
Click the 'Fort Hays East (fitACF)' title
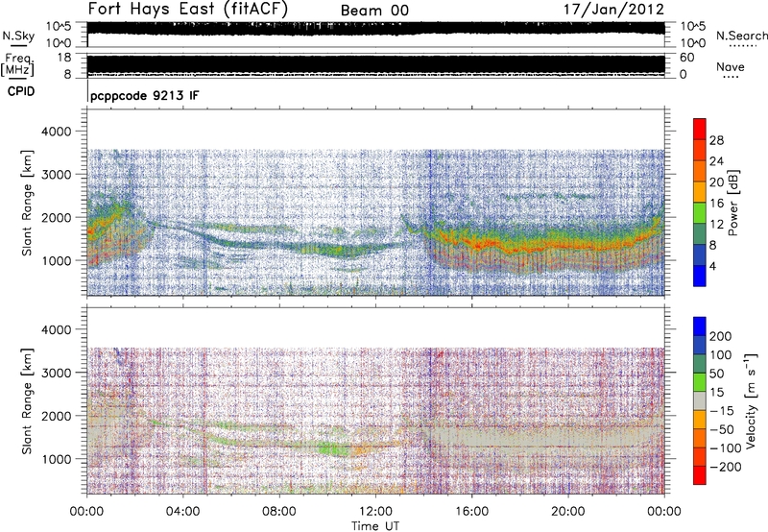click(x=188, y=9)
